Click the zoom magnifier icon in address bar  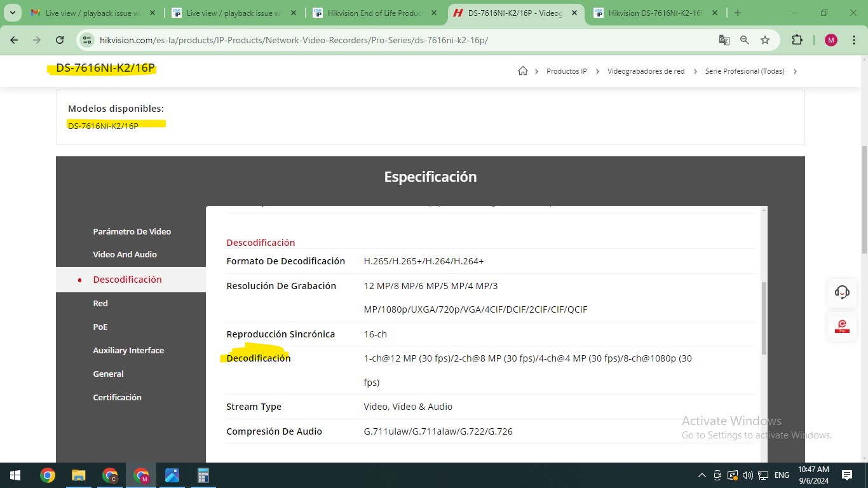tap(745, 40)
